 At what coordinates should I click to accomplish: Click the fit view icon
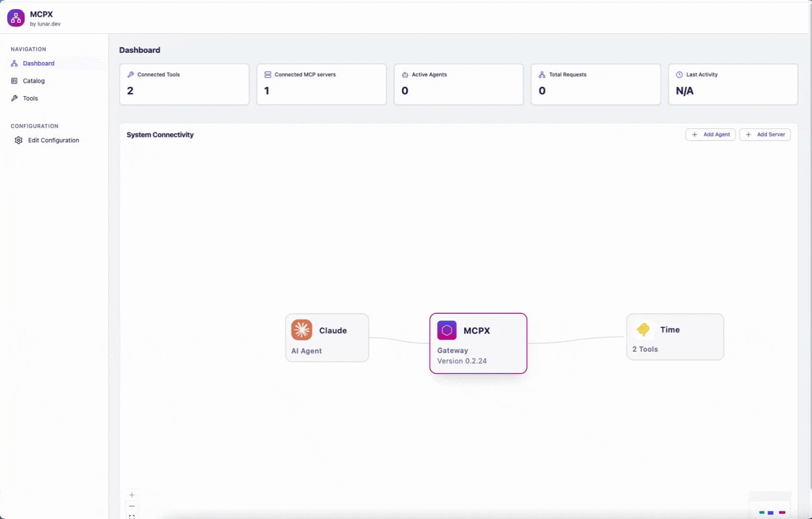pyautogui.click(x=132, y=517)
